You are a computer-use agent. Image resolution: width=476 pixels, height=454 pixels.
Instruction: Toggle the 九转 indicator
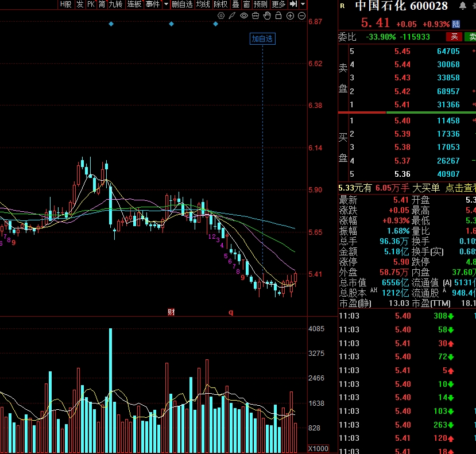(115, 4)
